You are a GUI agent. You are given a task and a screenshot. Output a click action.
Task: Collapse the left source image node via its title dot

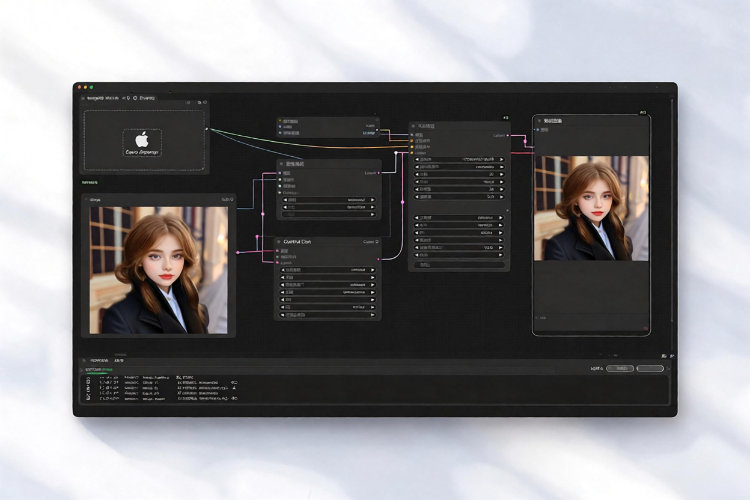[x=87, y=199]
